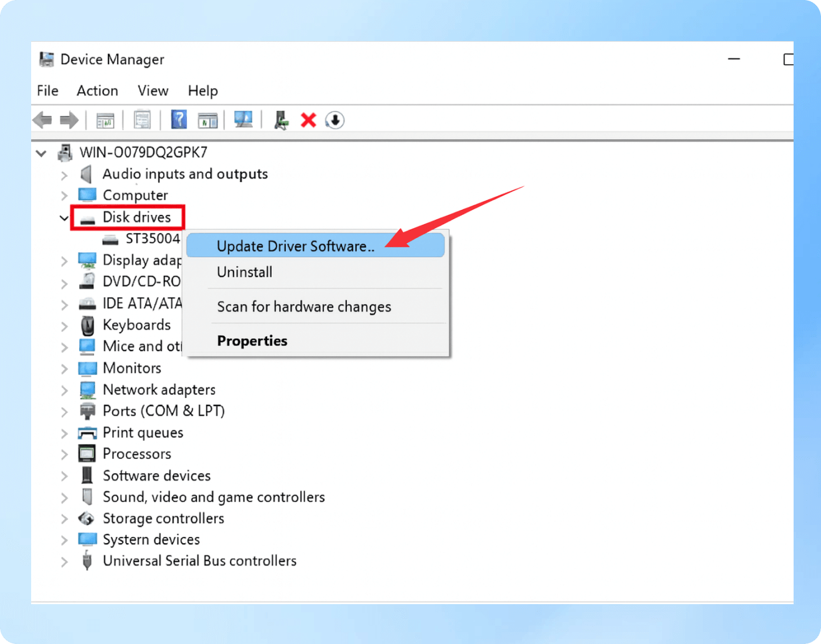The image size is (821, 644).
Task: Click the Software devices icon
Action: pyautogui.click(x=87, y=476)
